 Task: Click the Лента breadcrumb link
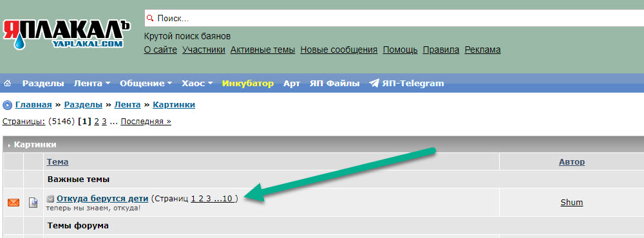pos(128,105)
